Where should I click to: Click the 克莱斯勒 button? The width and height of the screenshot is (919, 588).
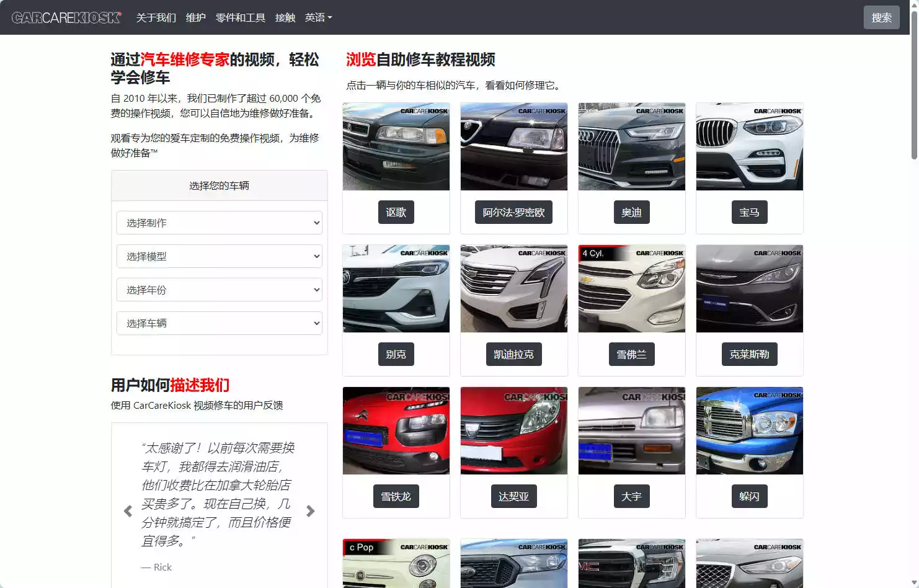(749, 354)
